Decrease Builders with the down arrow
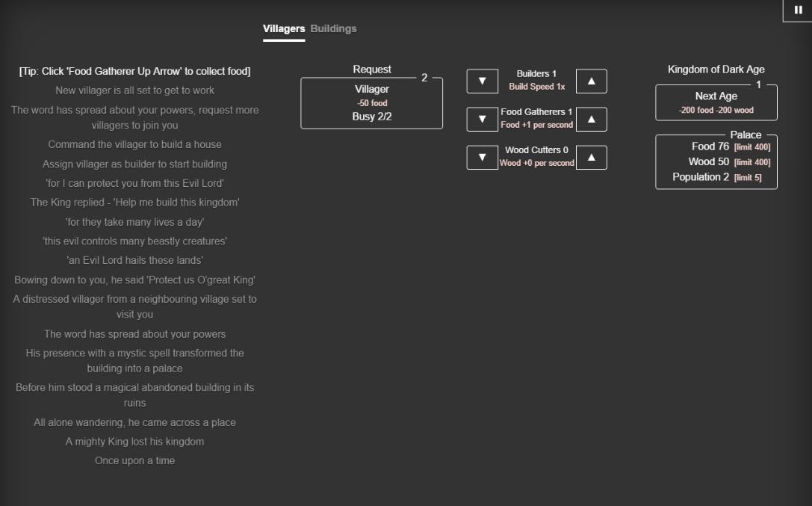Viewport: 812px width, 506px height. tap(482, 81)
